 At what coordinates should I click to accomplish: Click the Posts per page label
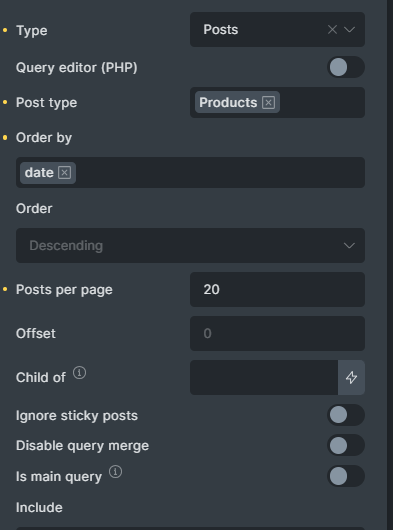click(64, 290)
